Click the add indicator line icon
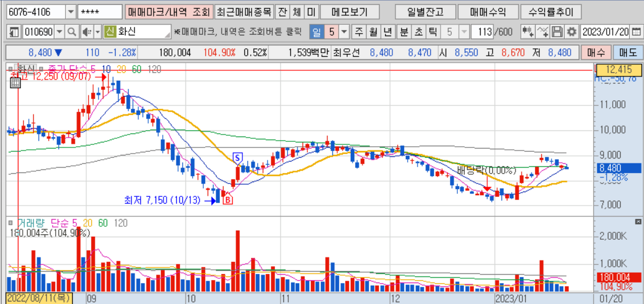This screenshot has height=304, width=644. [x=543, y=32]
